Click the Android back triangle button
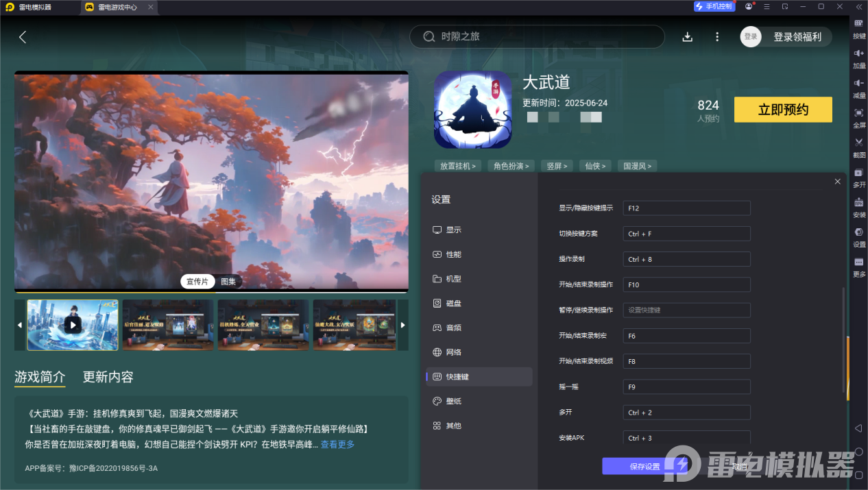Viewport: 868px width, 490px height. 858,428
